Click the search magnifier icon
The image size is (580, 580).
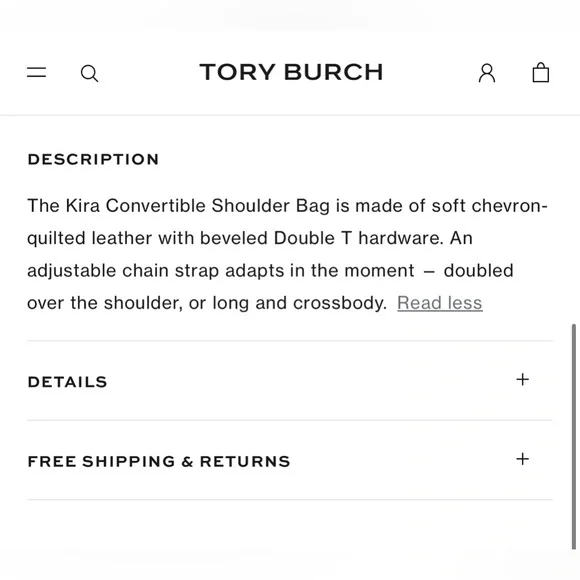click(x=89, y=73)
